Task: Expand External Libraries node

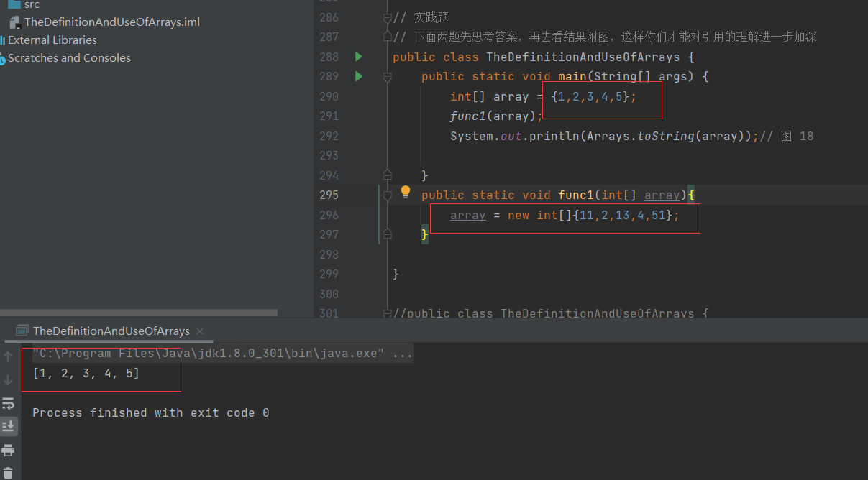Action: 52,40
